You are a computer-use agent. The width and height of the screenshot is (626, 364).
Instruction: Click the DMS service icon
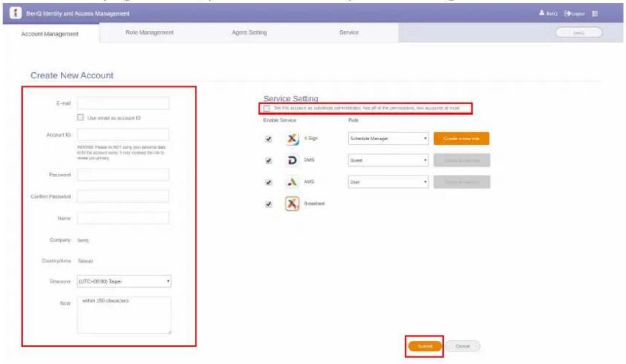click(x=292, y=160)
